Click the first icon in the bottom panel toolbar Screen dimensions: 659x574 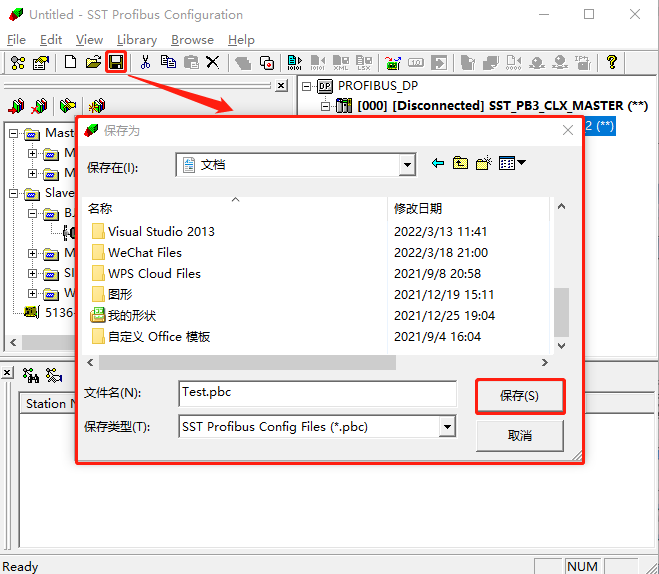31,375
